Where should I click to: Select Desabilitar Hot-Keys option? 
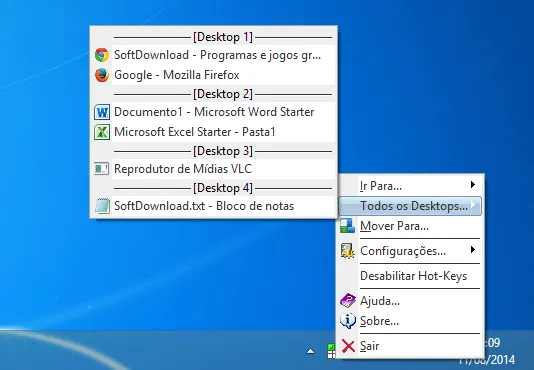(x=411, y=276)
